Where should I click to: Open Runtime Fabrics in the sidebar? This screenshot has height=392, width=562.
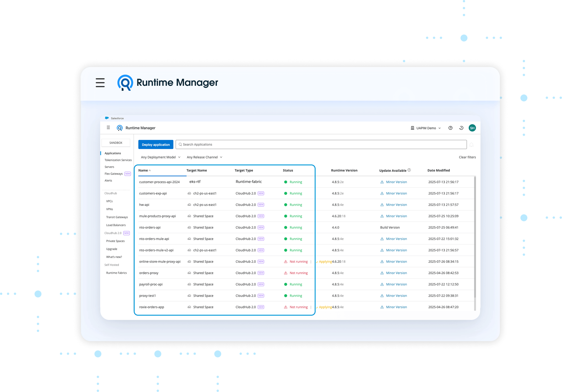pos(116,273)
